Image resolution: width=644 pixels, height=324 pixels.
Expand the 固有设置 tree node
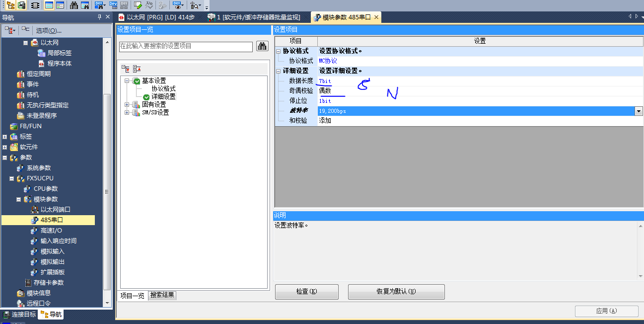127,104
